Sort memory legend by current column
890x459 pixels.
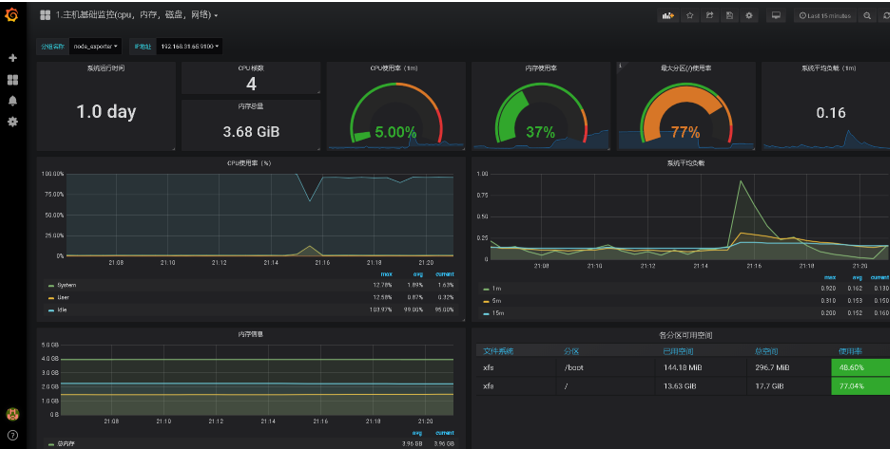click(x=445, y=433)
